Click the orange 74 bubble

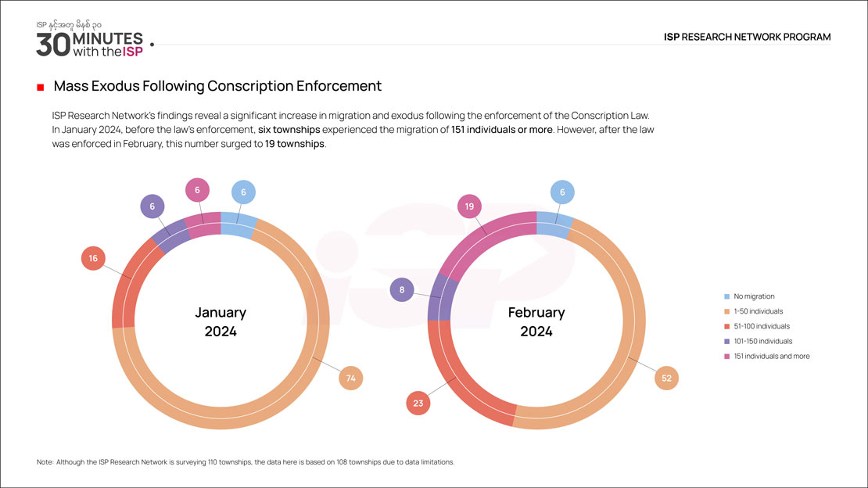[x=351, y=379]
